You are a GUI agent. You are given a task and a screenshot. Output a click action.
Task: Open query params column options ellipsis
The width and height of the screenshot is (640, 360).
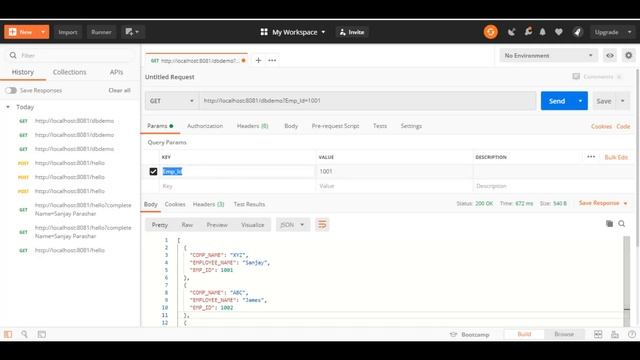591,157
